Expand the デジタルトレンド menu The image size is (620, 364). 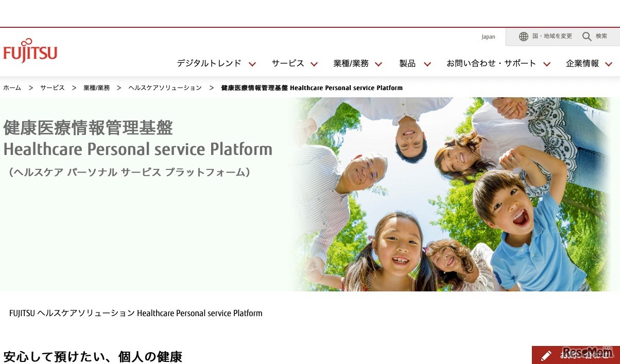pos(213,63)
